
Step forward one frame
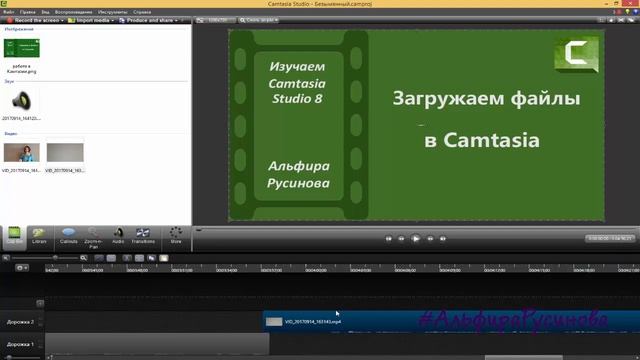point(430,239)
